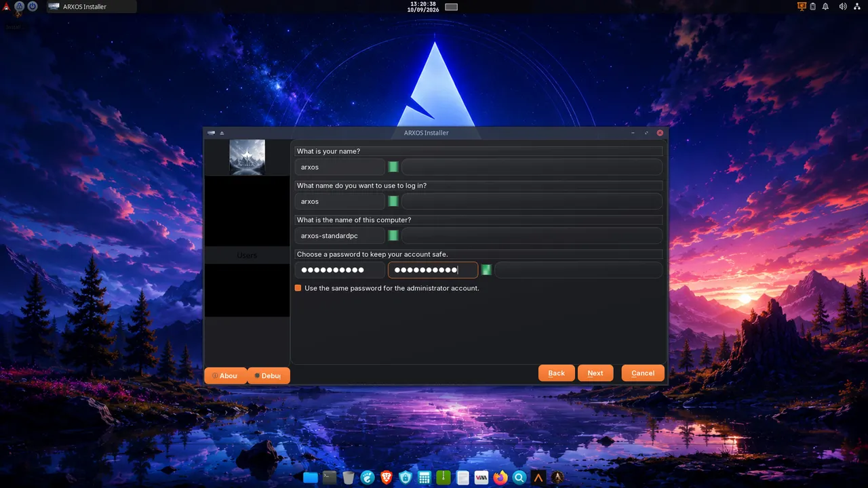Open the Files folder icon in dock
The image size is (868, 488).
click(x=311, y=478)
